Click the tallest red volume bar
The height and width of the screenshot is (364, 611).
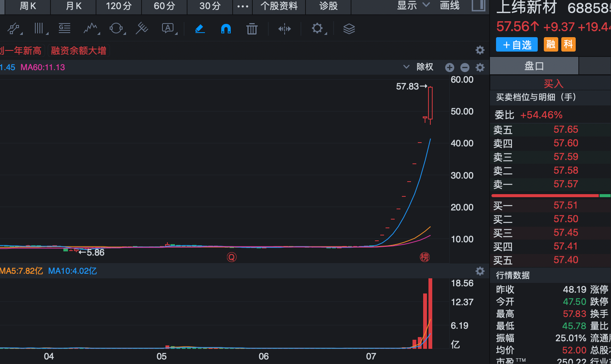430,313
